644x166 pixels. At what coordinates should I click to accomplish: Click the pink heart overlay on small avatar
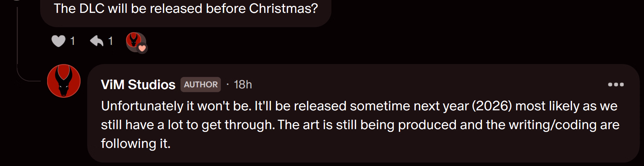142,48
